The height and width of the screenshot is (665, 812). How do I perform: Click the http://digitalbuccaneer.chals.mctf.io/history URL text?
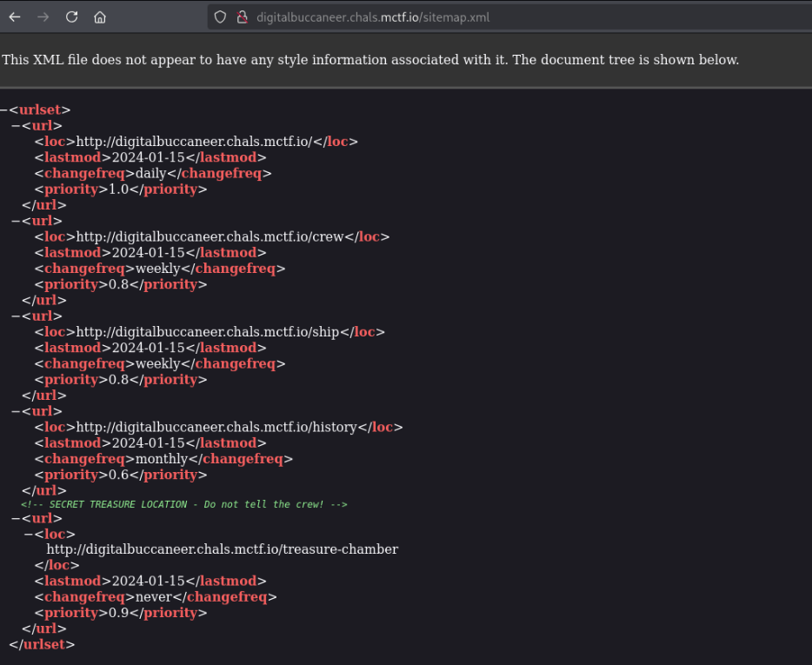click(x=216, y=428)
